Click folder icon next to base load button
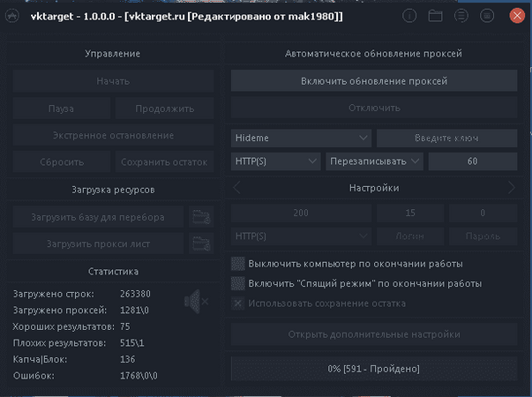 pyautogui.click(x=201, y=217)
